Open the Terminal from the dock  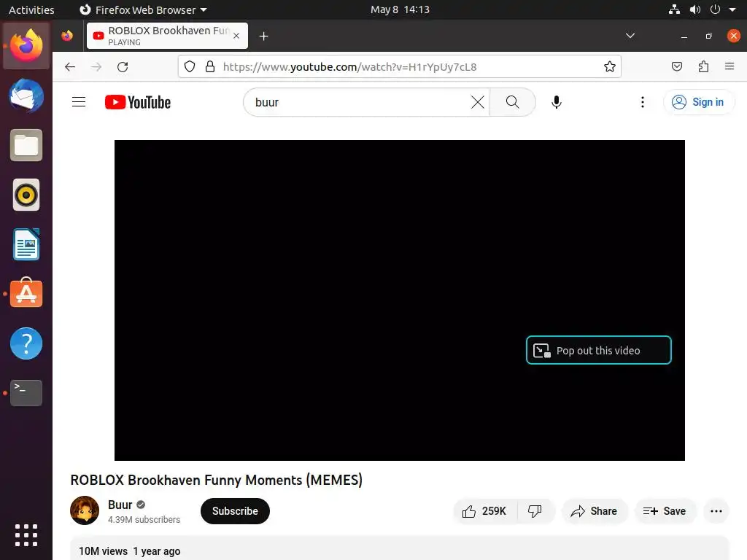tap(26, 393)
